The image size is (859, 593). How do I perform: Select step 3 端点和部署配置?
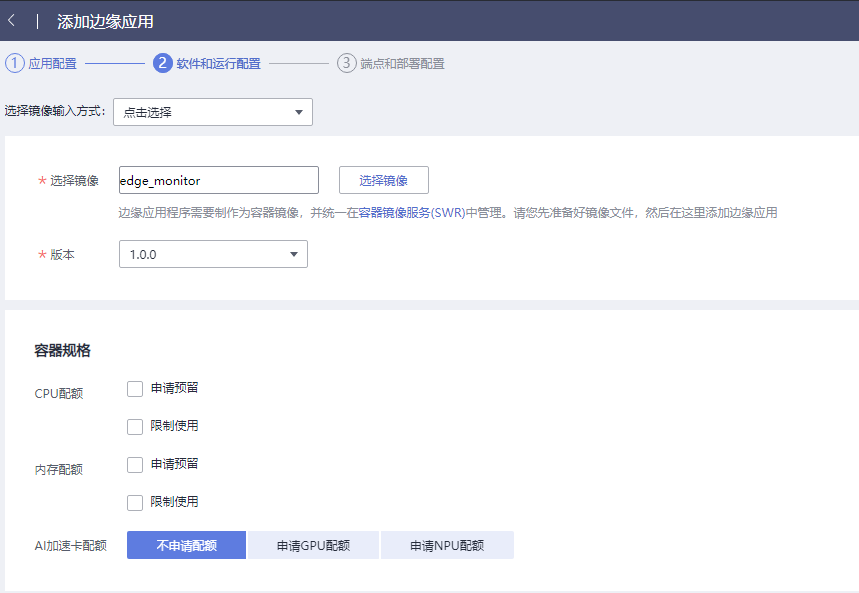(x=391, y=64)
